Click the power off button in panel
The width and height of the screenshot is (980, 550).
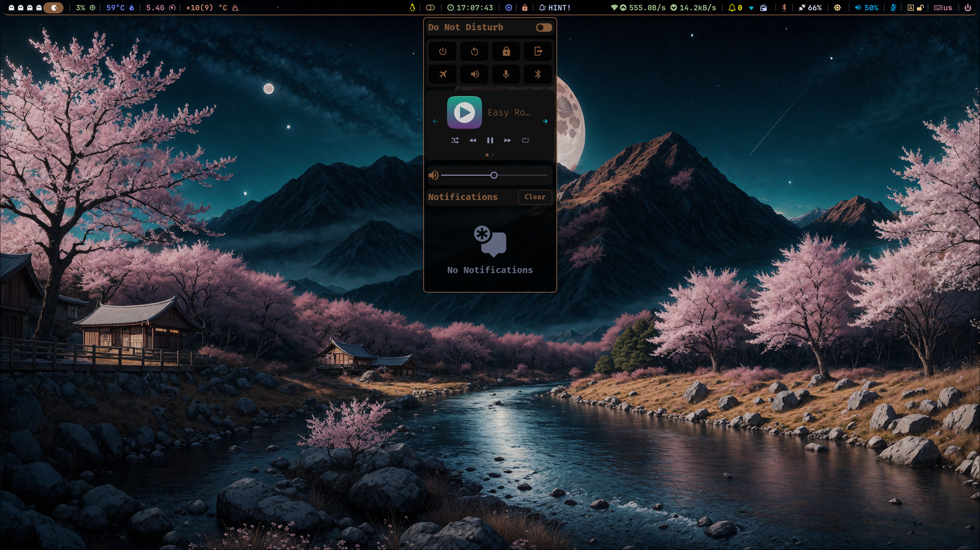click(442, 52)
